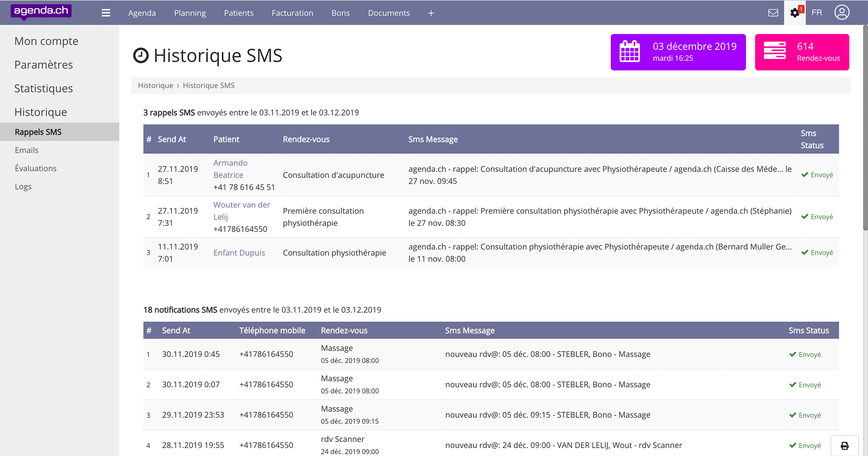Expand the Historique sidebar section
This screenshot has width=868, height=456.
41,112
